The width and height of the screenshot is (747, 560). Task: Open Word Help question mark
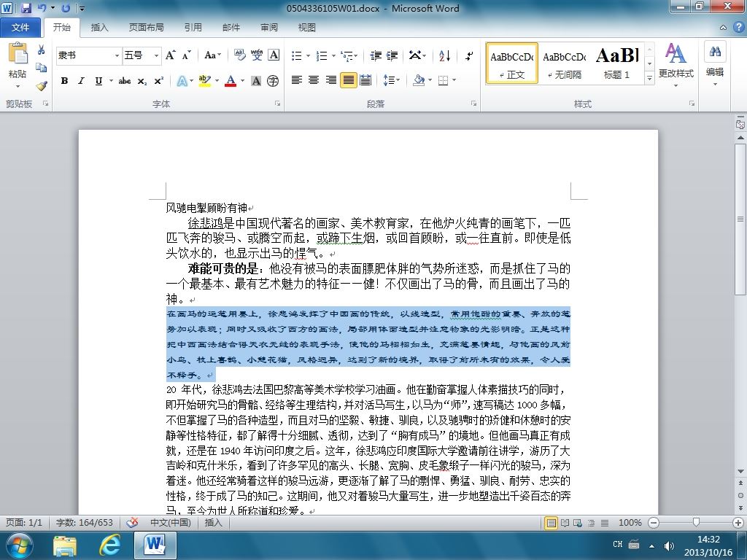[x=738, y=28]
